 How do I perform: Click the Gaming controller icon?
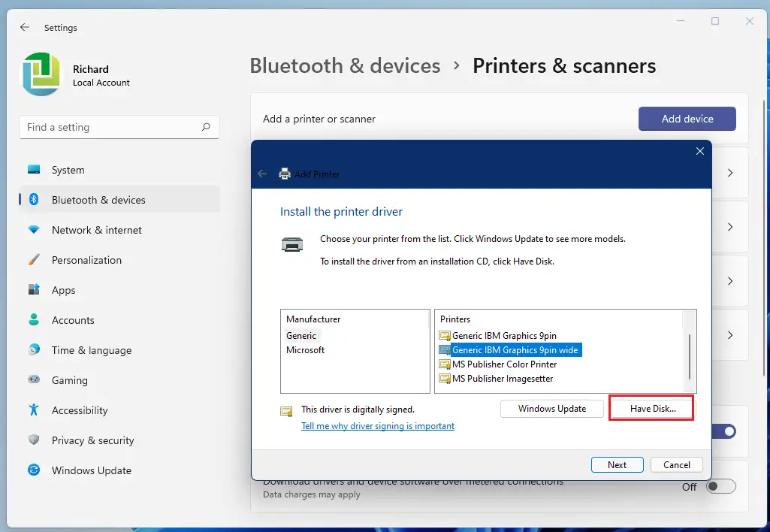click(34, 379)
